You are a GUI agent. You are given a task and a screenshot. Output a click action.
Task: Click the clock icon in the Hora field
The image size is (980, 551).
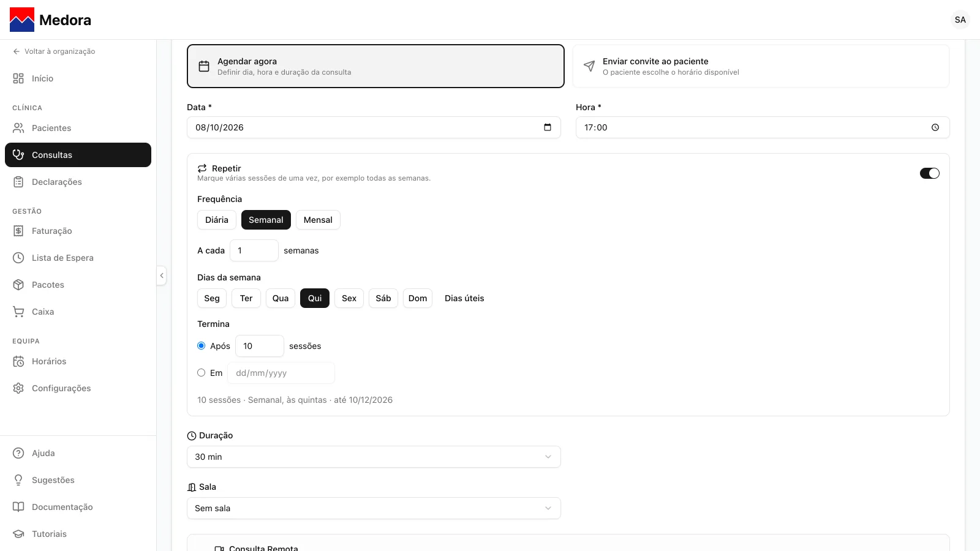click(935, 127)
